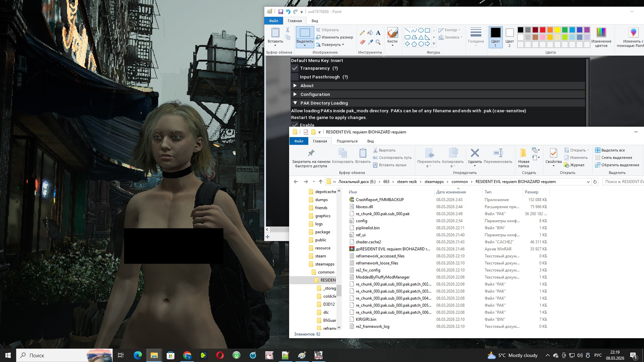Select the Magnifier tool in Paint
The height and width of the screenshot is (362, 644).
click(x=378, y=42)
